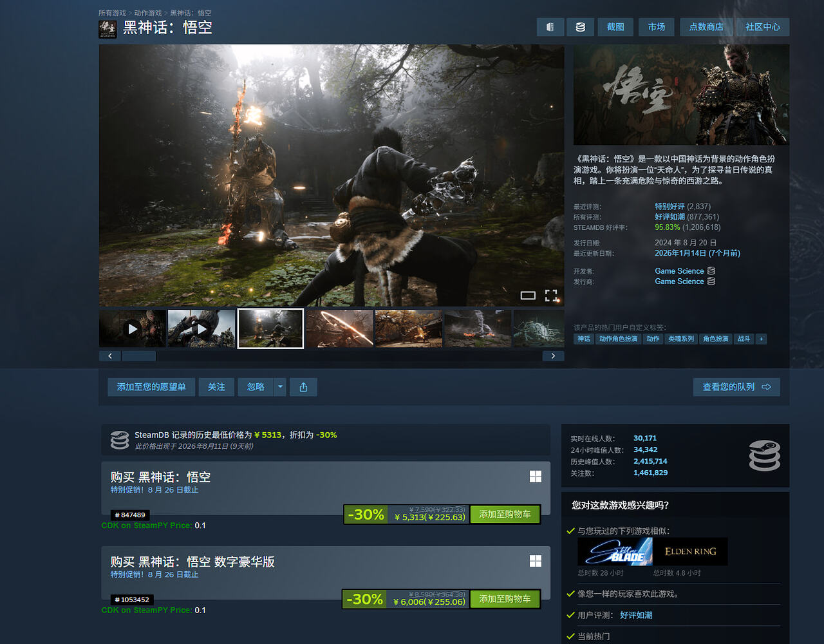Click large SteamDB logo in player stats
This screenshot has height=644, width=824.
point(765,455)
